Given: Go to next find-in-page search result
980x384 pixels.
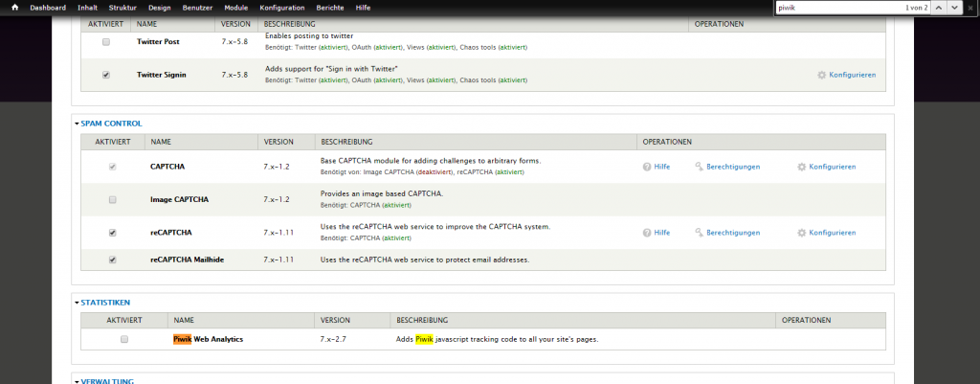Looking at the screenshot, I should [x=953, y=8].
